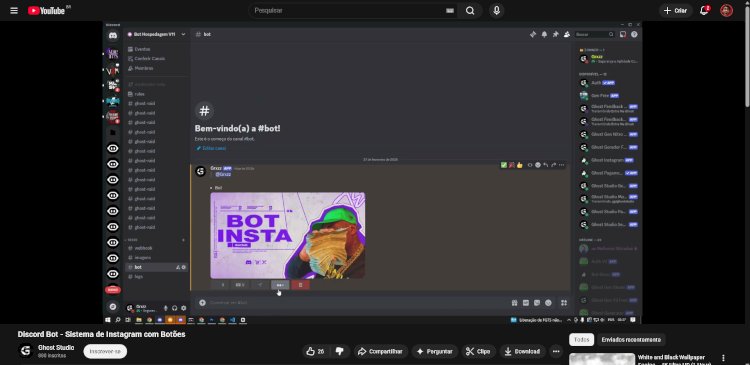Open the bot channel settings gear
Image resolution: width=750 pixels, height=365 pixels.
pyautogui.click(x=184, y=267)
